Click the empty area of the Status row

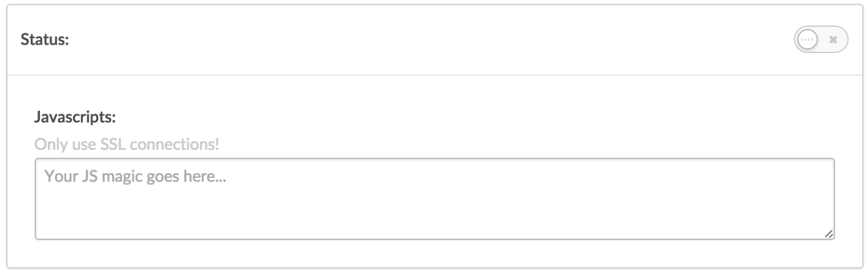[x=416, y=40]
